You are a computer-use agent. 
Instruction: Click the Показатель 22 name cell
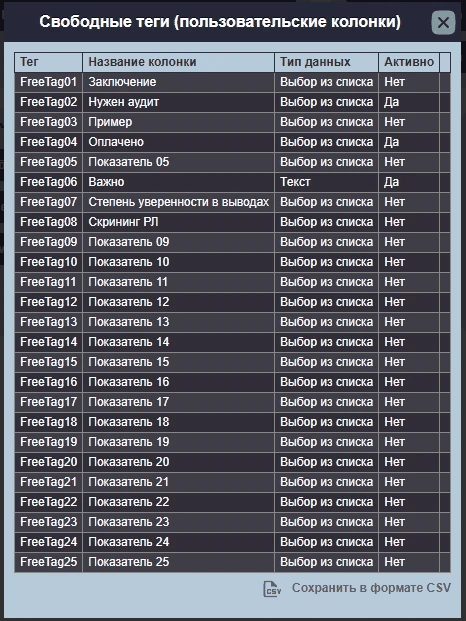(x=178, y=502)
